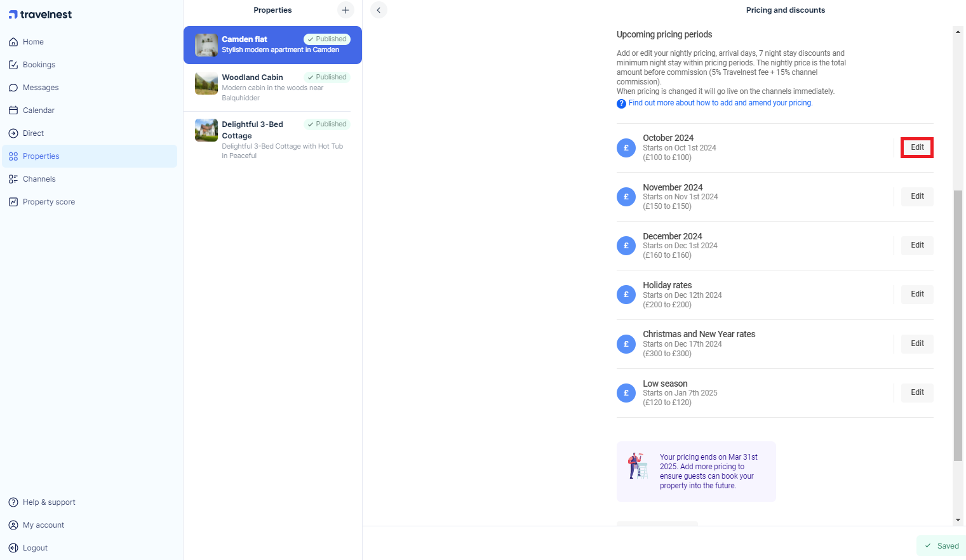966x560 pixels.
Task: Click the Channels list icon
Action: [13, 179]
